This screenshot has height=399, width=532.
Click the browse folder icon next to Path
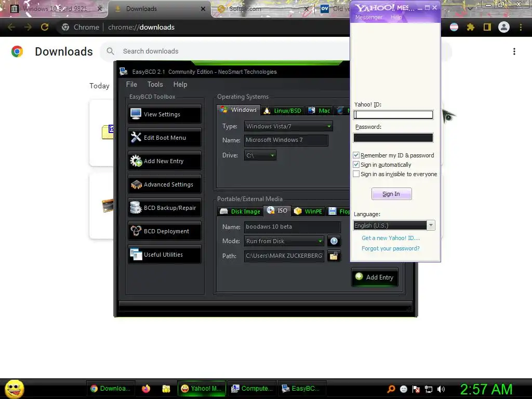point(334,256)
